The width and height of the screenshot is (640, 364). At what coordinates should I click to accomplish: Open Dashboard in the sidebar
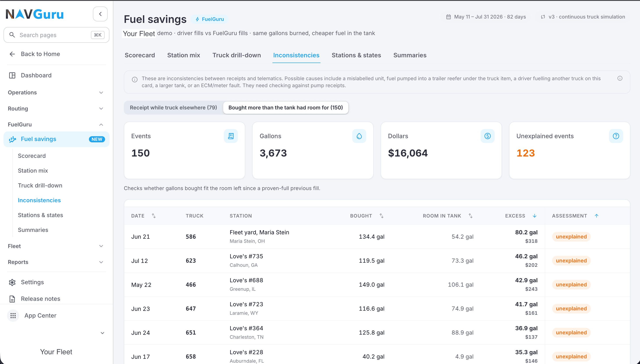coord(36,75)
